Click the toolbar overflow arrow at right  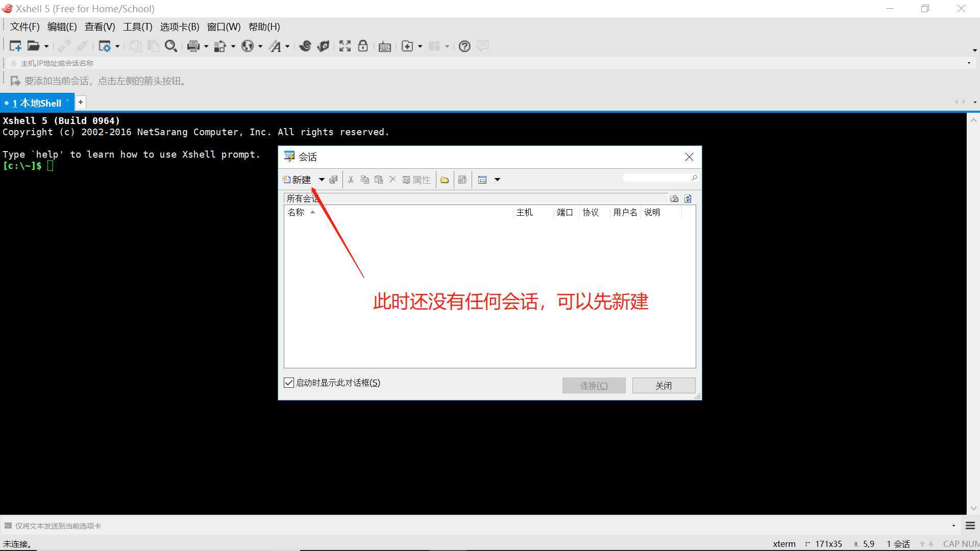pos(974,50)
